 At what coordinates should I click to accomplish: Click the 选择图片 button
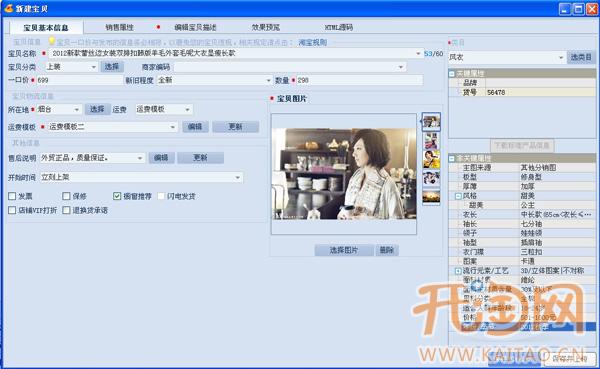point(344,250)
